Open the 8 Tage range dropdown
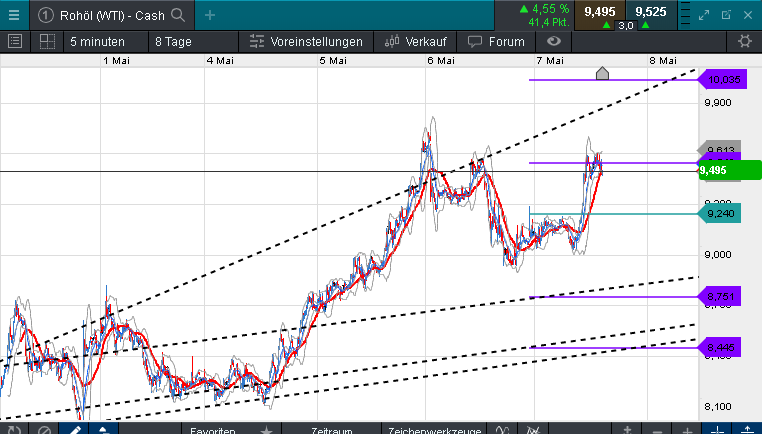 click(x=193, y=42)
